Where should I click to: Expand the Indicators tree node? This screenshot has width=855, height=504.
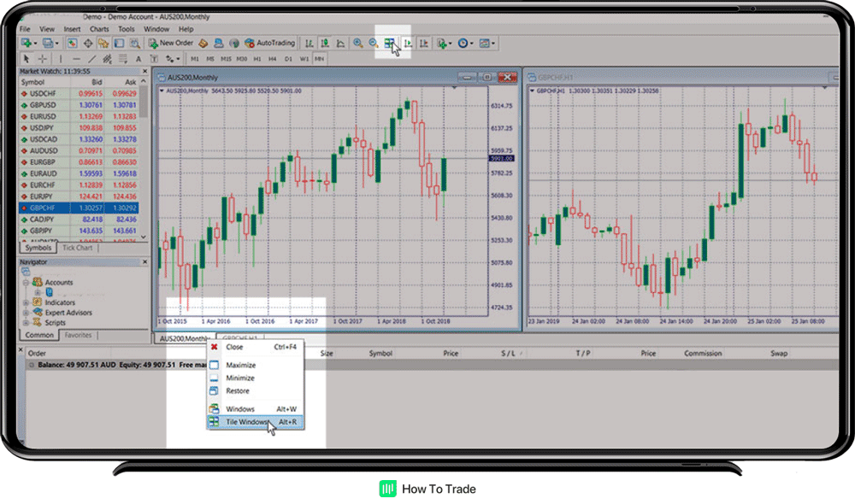(x=27, y=302)
